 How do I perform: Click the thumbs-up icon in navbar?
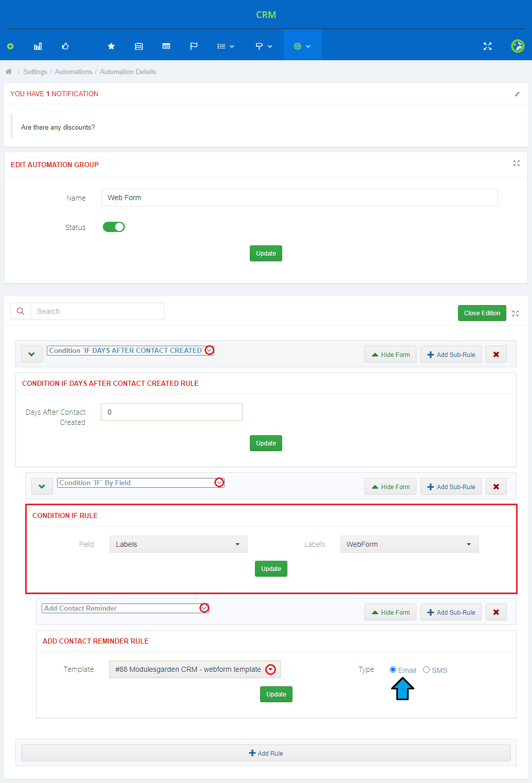coord(65,46)
